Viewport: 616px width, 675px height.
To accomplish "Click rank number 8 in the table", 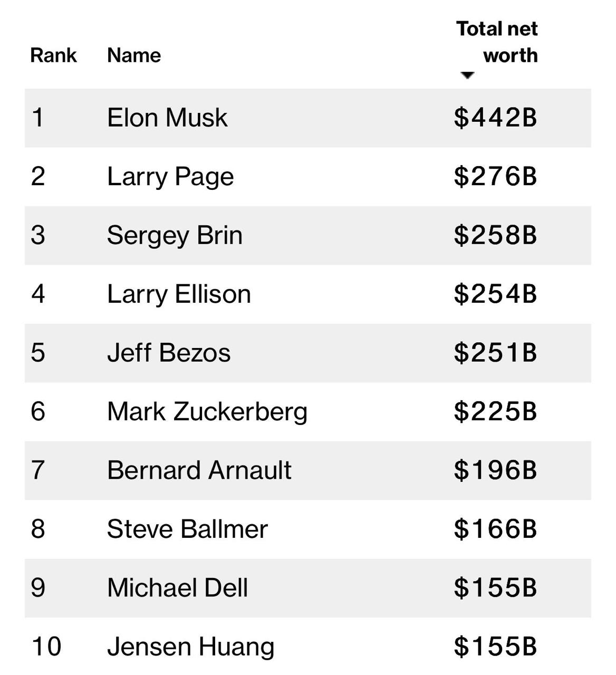I will click(x=38, y=529).
